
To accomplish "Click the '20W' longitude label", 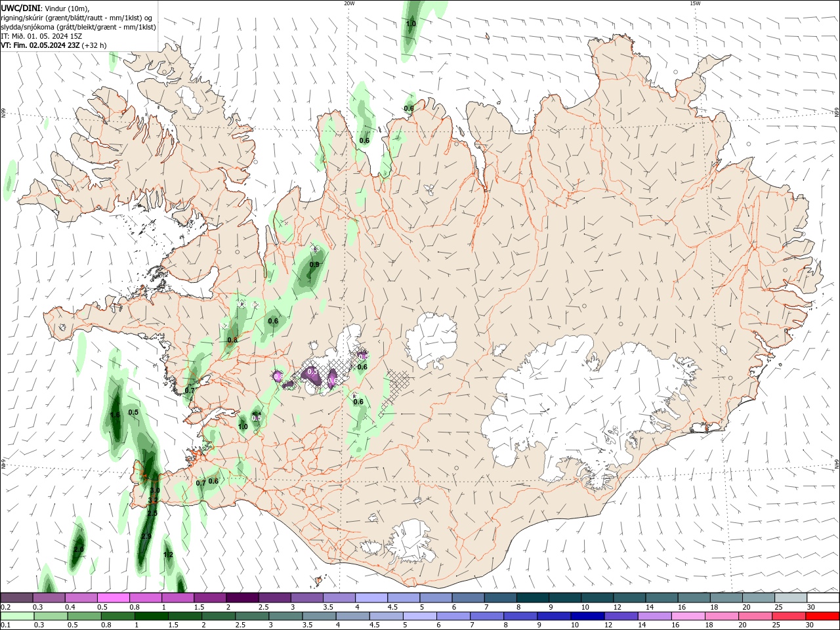I will click(349, 3).
